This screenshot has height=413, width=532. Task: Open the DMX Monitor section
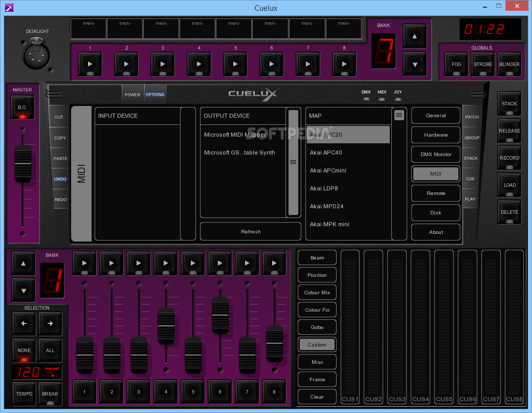pyautogui.click(x=436, y=155)
